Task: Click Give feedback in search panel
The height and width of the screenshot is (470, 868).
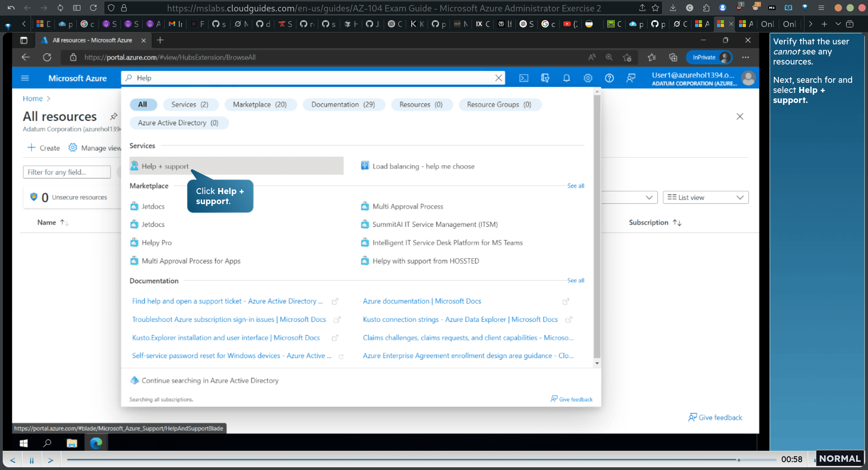Action: pos(572,400)
